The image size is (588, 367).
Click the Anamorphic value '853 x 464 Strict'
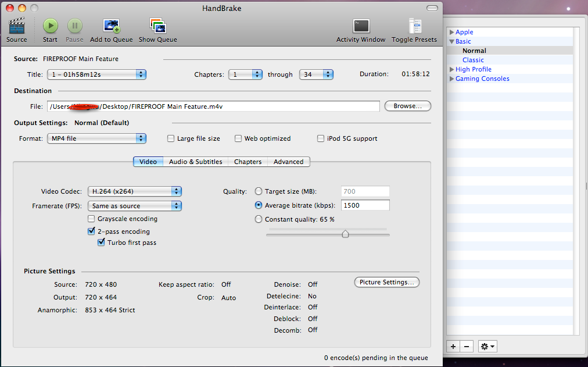click(x=110, y=311)
